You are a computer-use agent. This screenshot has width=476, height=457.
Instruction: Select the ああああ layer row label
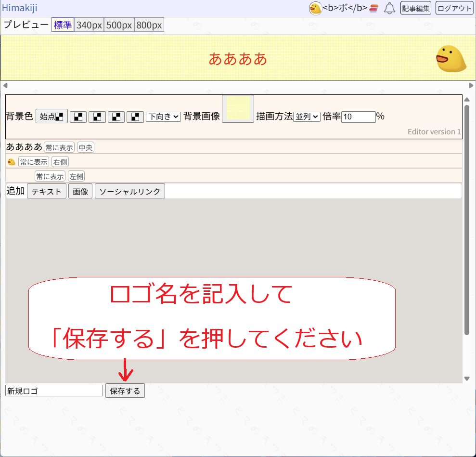click(x=24, y=147)
